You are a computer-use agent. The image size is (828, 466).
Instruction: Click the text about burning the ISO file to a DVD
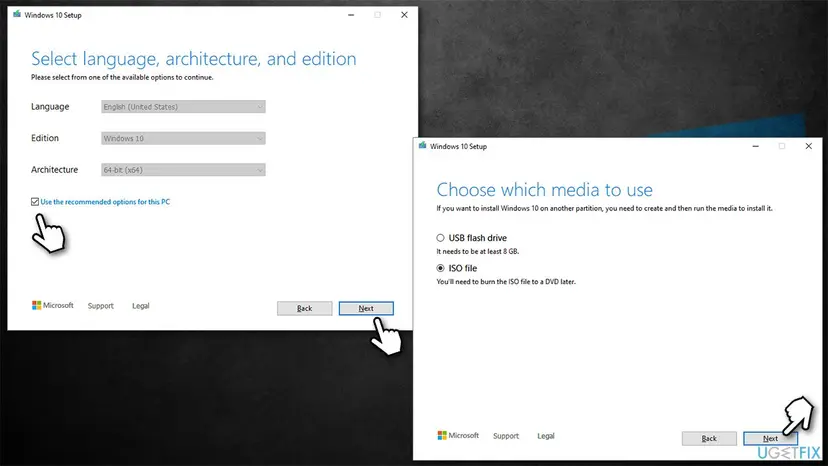pyautogui.click(x=506, y=282)
